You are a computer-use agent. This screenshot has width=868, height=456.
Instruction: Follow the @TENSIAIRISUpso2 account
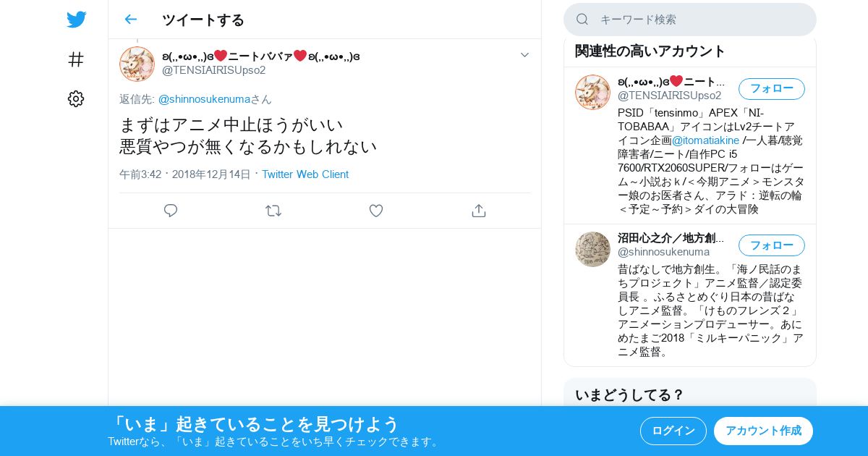(x=772, y=89)
